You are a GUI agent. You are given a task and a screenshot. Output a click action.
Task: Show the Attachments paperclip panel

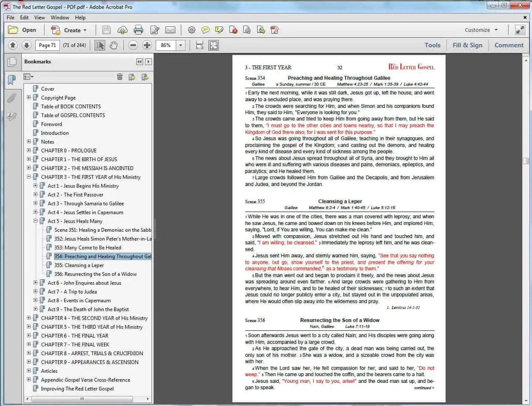point(12,98)
